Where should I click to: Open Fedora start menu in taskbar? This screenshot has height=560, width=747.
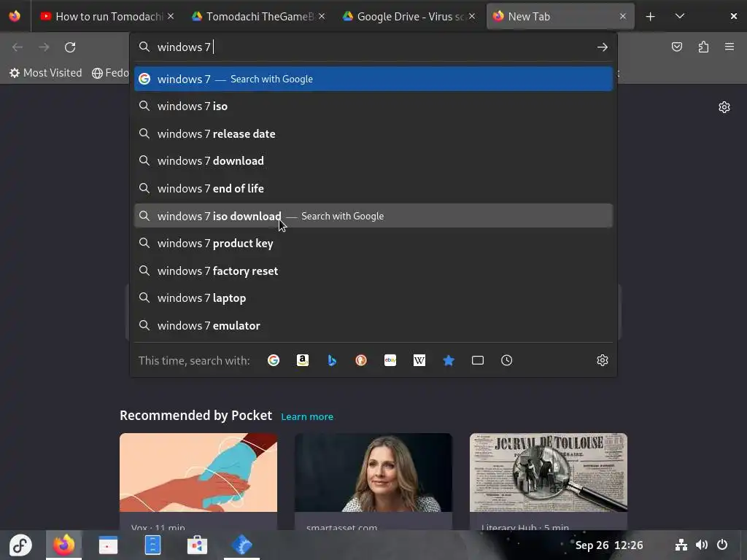tap(20, 545)
